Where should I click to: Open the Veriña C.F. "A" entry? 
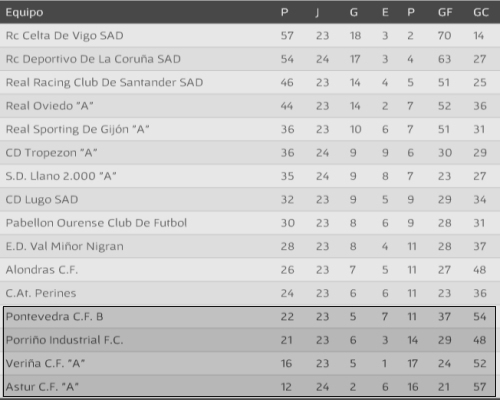point(45,363)
